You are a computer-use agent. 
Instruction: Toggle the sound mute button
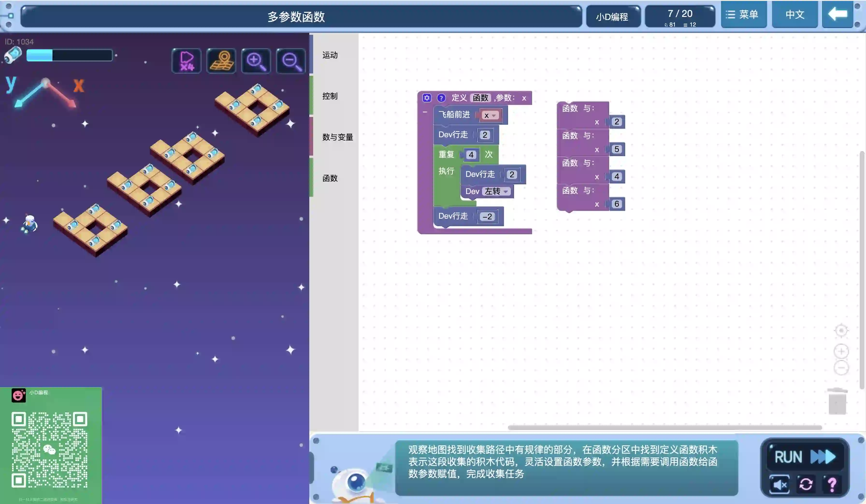[x=779, y=484]
